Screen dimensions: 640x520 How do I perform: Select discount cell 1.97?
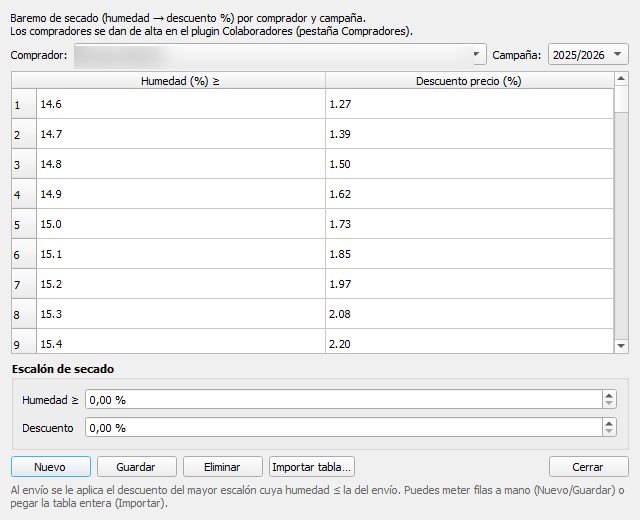[x=469, y=284]
